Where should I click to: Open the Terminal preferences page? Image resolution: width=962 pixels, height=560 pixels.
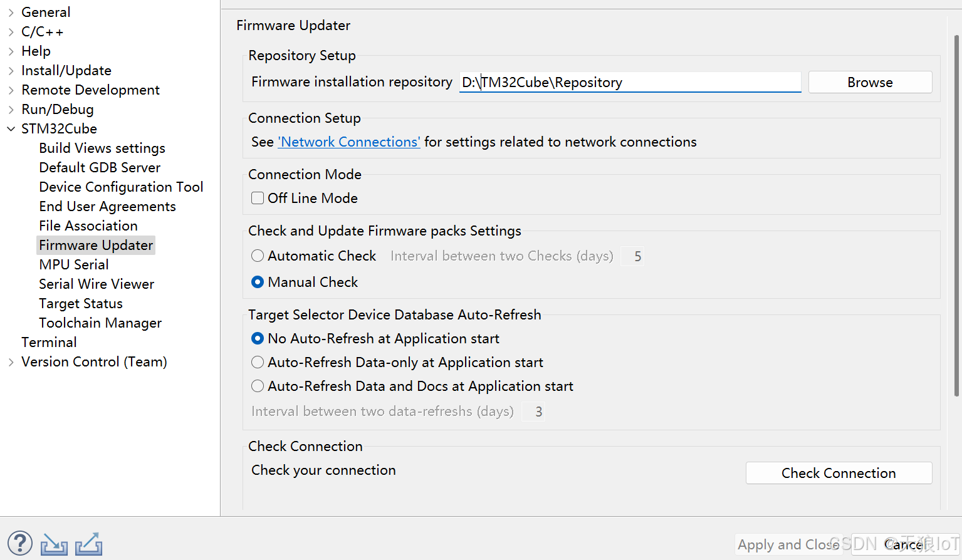49,343
